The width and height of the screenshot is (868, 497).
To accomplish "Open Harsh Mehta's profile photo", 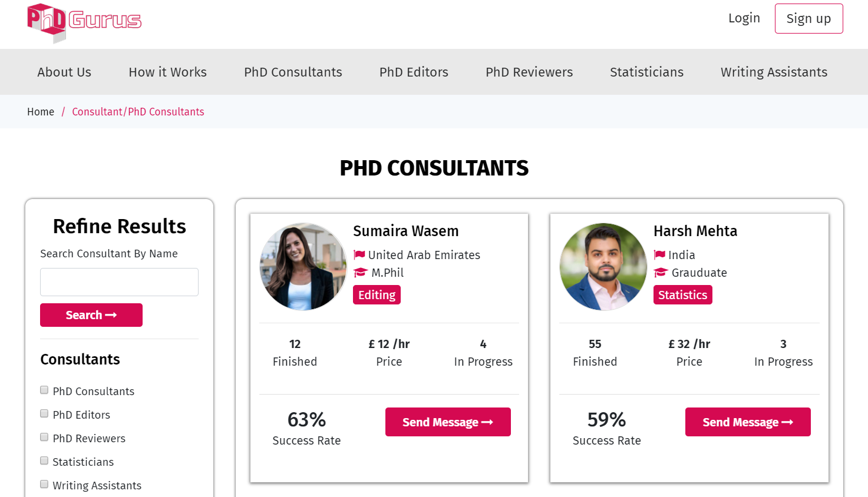I will pos(603,267).
